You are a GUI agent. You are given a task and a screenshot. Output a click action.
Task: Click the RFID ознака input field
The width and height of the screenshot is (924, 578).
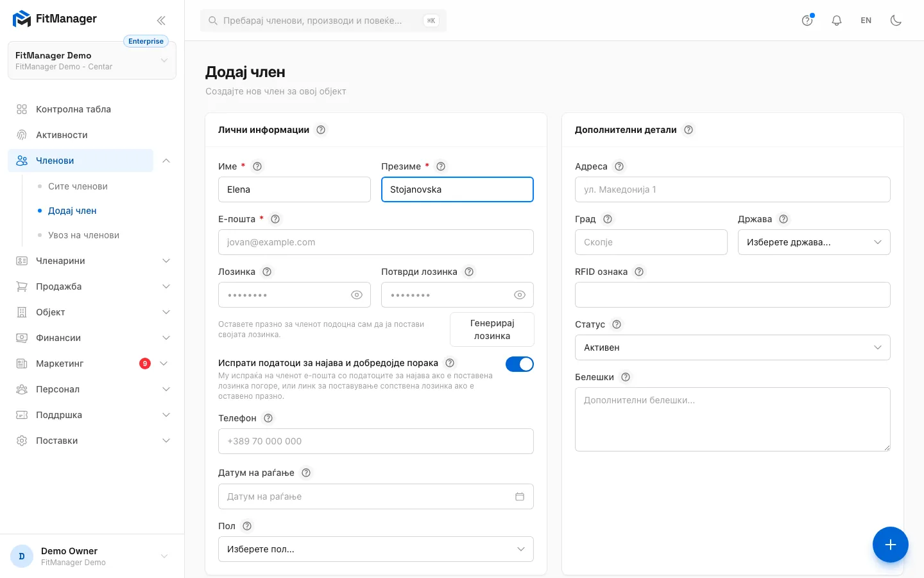click(x=733, y=295)
